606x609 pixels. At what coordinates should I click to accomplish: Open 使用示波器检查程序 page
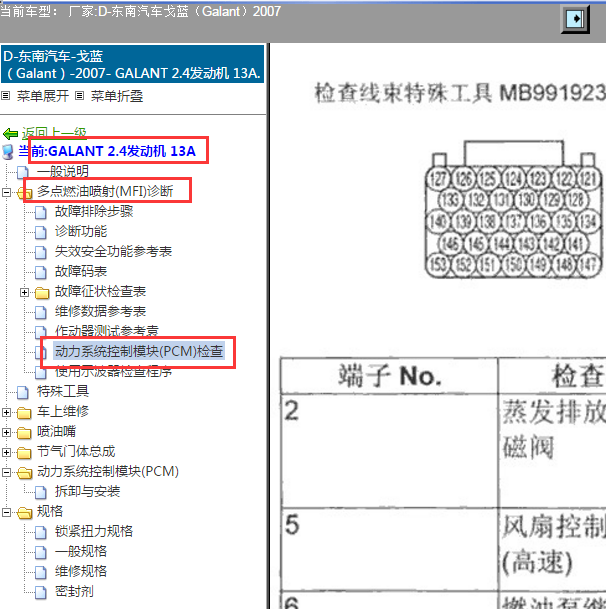click(x=113, y=371)
